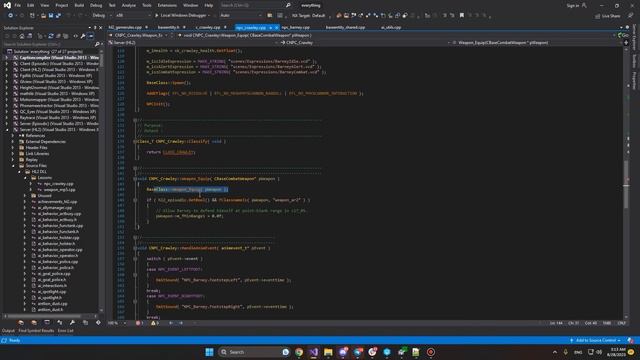Open the Server (HL2) project scope dropdown
This screenshot has width=640, height=360.
192,42
